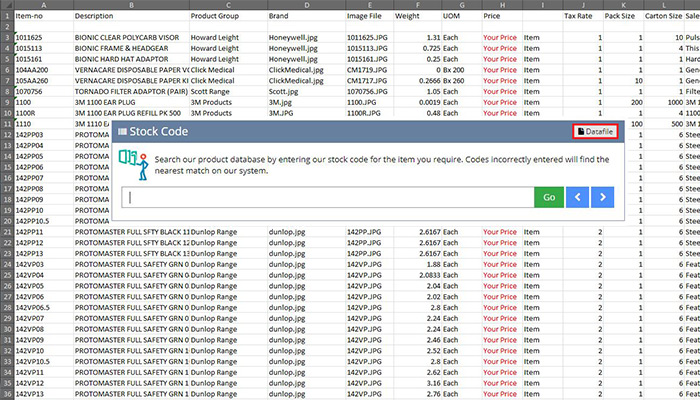Select item number cell 142VP06.5

click(x=44, y=308)
